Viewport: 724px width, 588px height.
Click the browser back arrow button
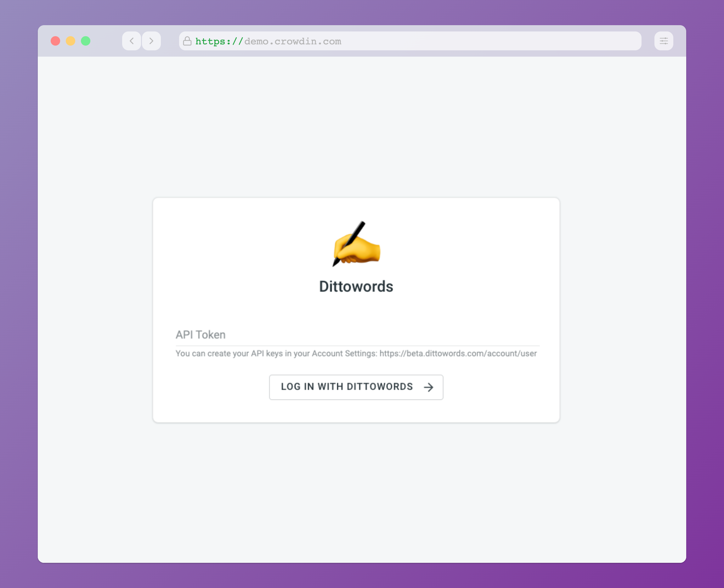(x=132, y=41)
